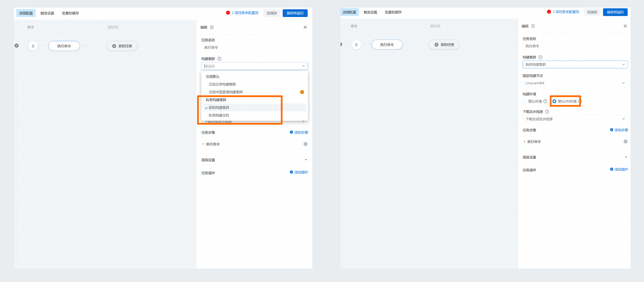Click 命令 stage label in right pipeline
The image size is (644, 282).
(x=354, y=26)
